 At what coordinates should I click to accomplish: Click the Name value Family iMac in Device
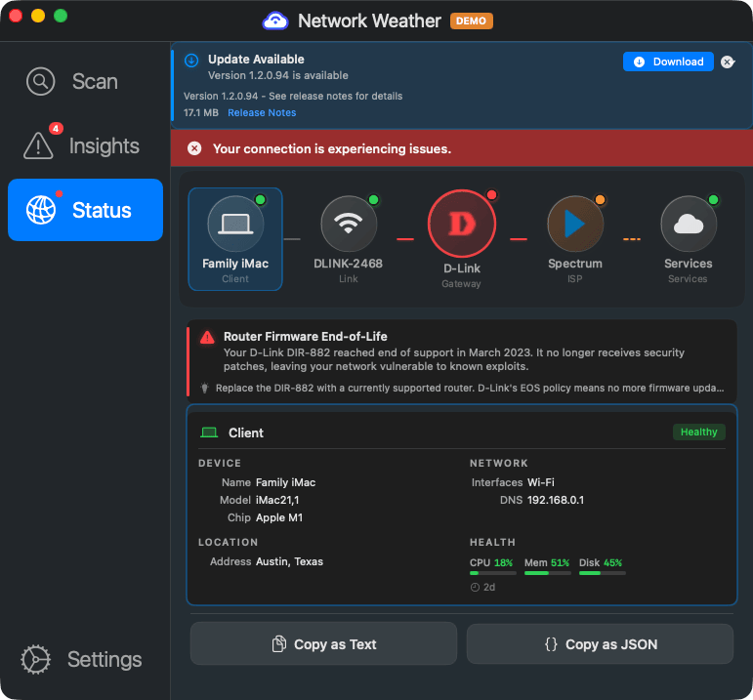[x=286, y=482]
